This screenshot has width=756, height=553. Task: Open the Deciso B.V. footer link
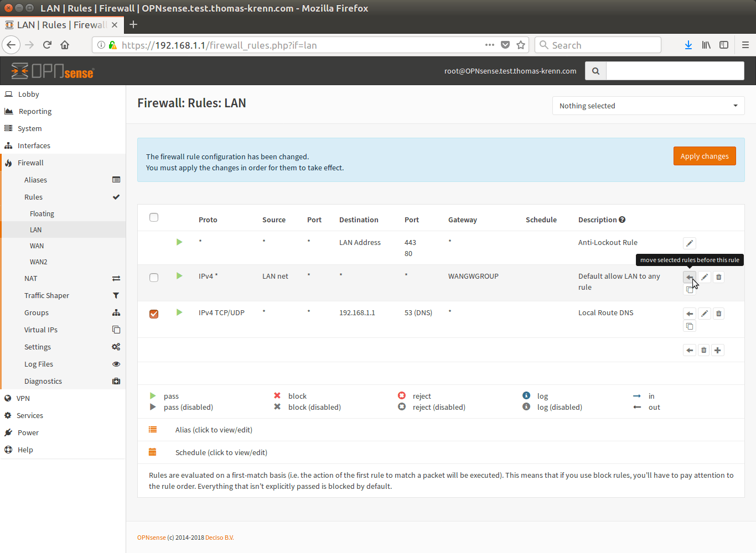[219, 538]
